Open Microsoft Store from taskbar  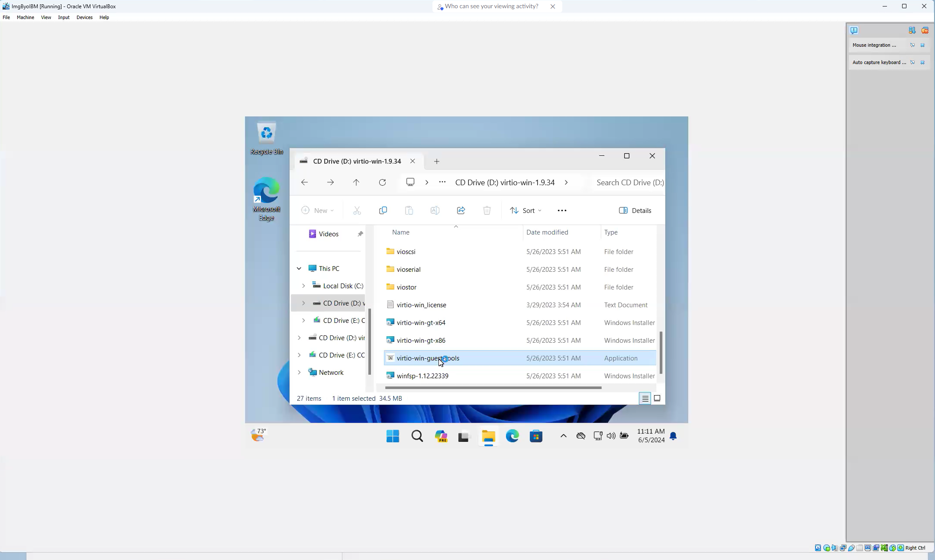tap(536, 436)
